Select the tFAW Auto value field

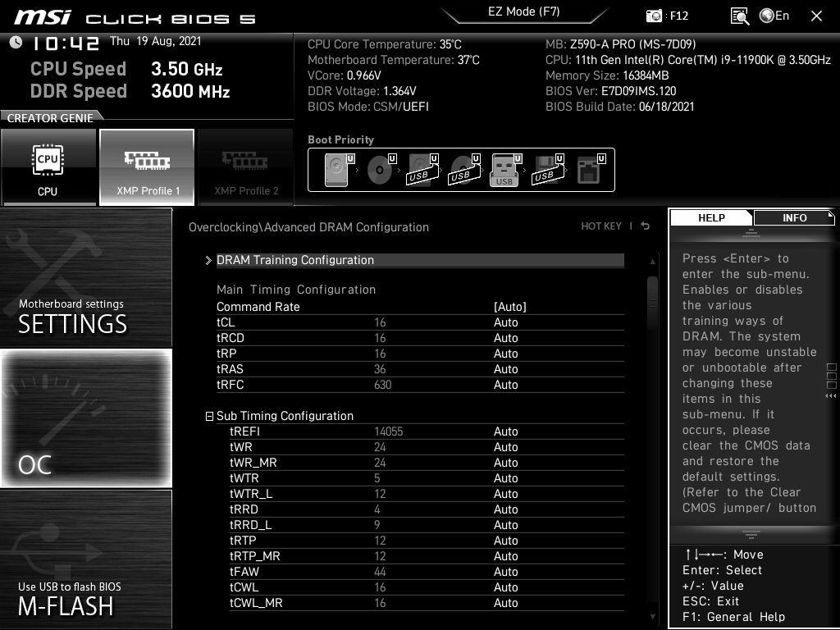point(505,572)
